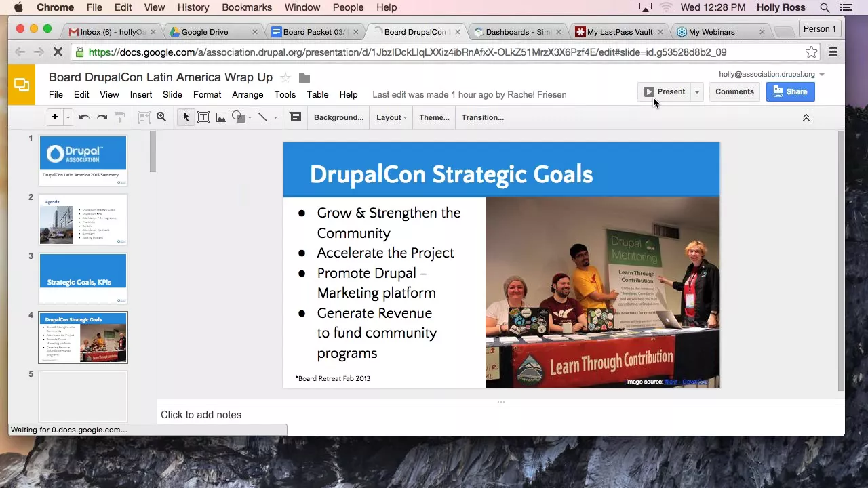Open the Slide menu
This screenshot has height=488, width=868.
[x=172, y=94]
